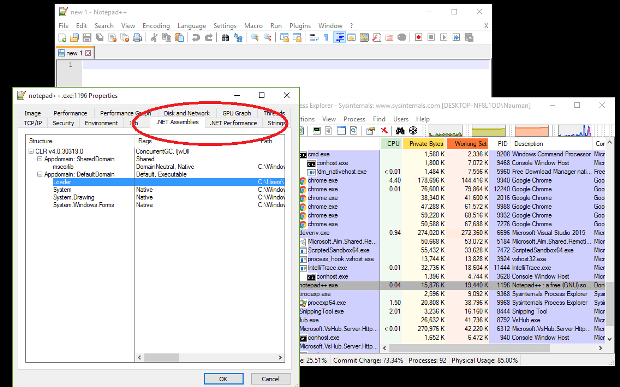Image resolution: width=620 pixels, height=387 pixels.
Task: Create a new document in Notepad++ toolbar
Action: point(62,38)
